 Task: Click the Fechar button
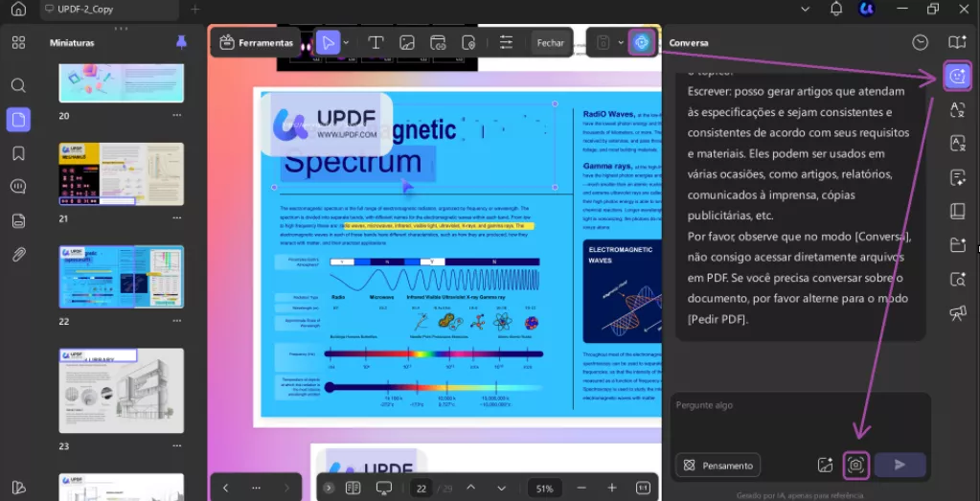tap(551, 43)
